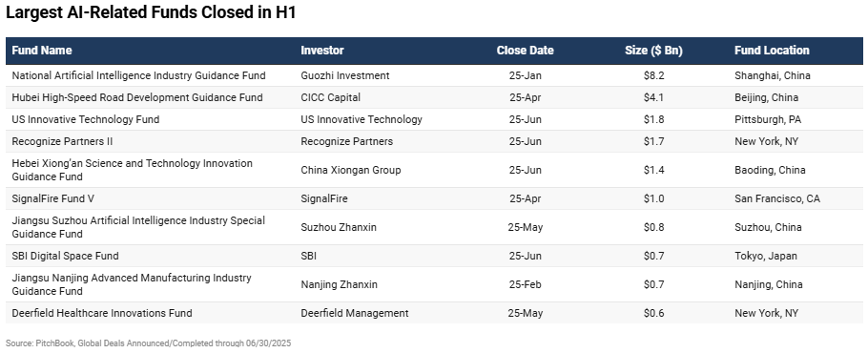The image size is (868, 353).
Task: Click the PitchBook source footnote
Action: tap(148, 343)
